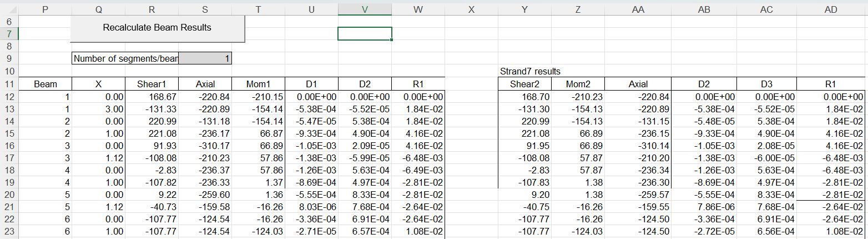Click the Shear1 column heading cell
The height and width of the screenshot is (239, 868).
pyautogui.click(x=152, y=84)
